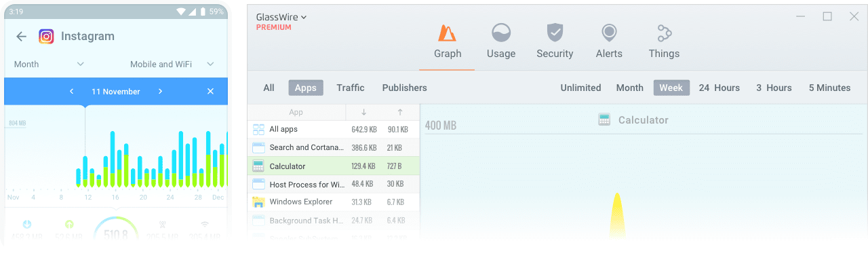
Task: Select the All apps row
Action: click(x=334, y=129)
